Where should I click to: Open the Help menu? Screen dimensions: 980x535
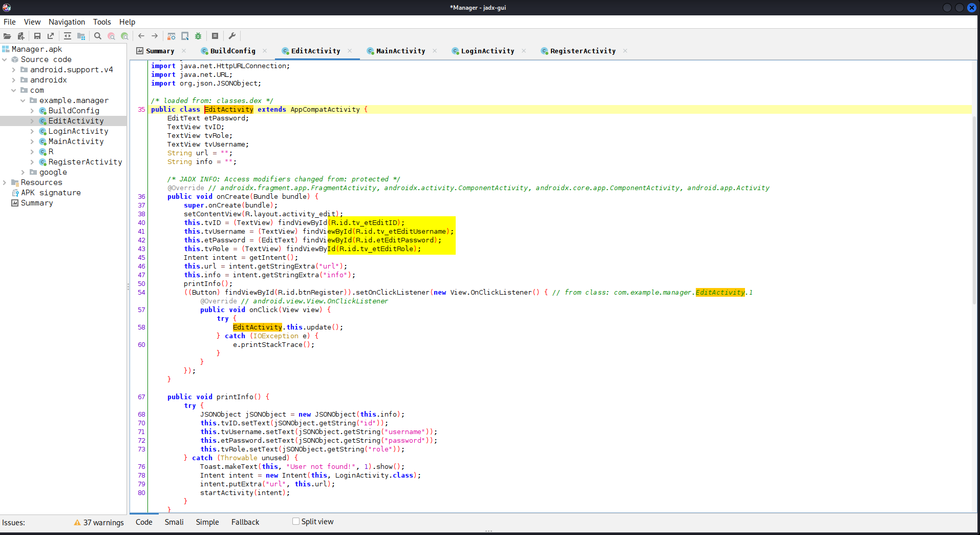pyautogui.click(x=127, y=22)
